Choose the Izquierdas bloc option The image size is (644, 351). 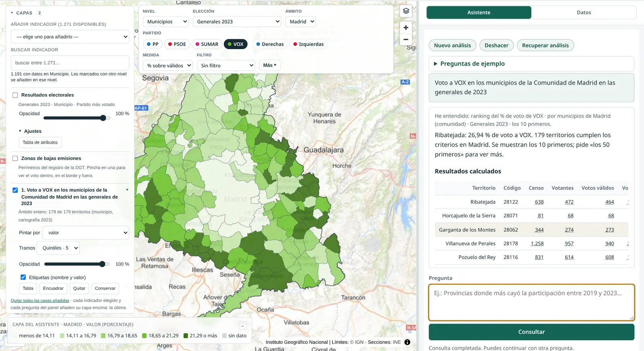click(309, 44)
